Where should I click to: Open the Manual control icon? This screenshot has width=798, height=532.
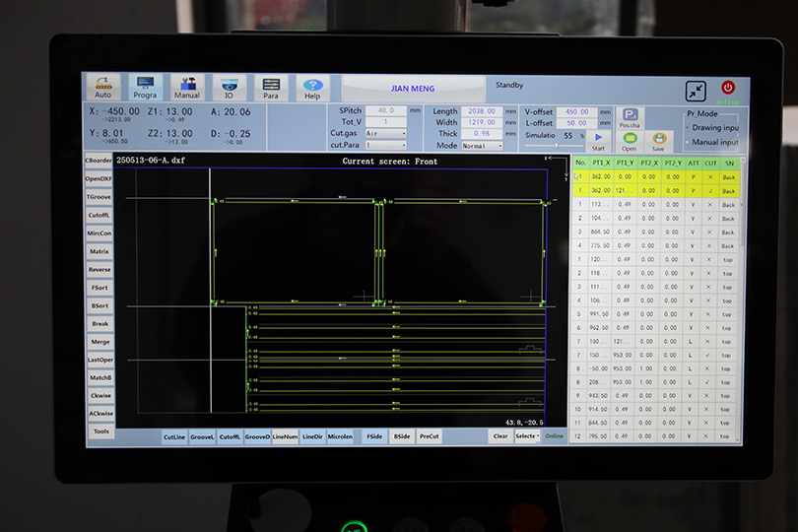point(187,87)
